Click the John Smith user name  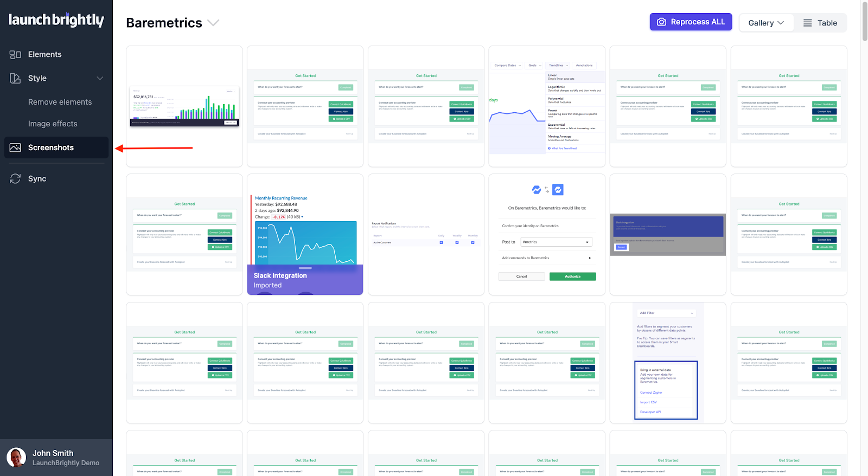pos(53,453)
